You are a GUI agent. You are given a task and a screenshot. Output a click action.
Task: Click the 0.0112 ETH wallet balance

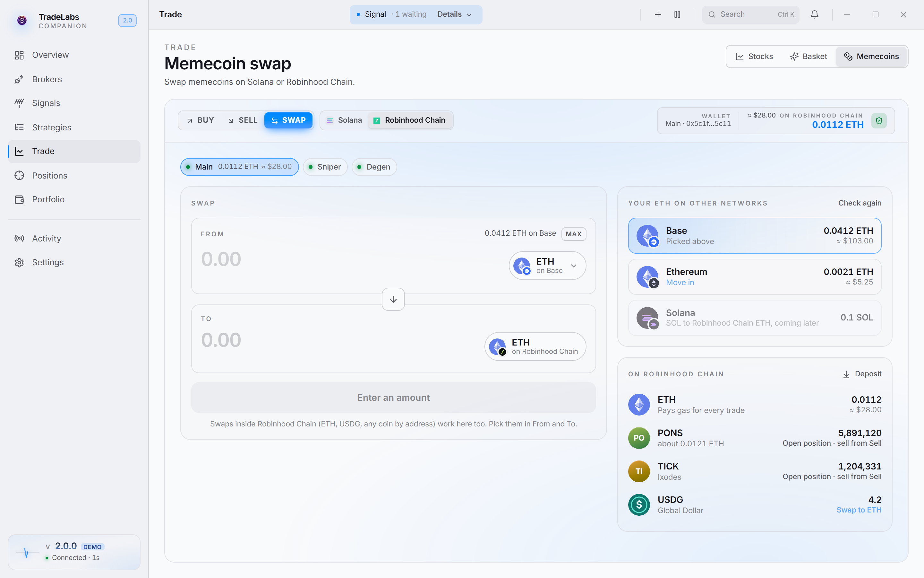point(837,125)
